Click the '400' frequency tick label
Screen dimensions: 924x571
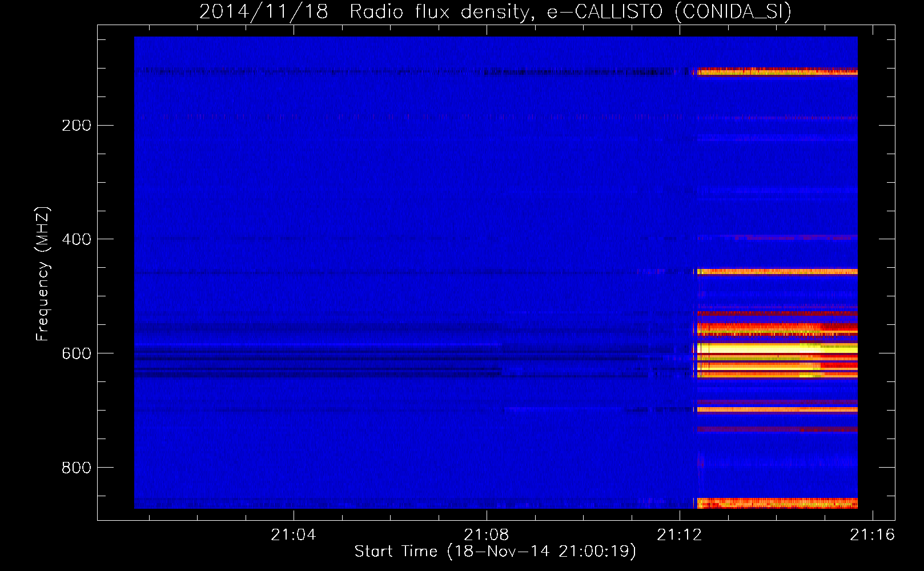click(77, 239)
